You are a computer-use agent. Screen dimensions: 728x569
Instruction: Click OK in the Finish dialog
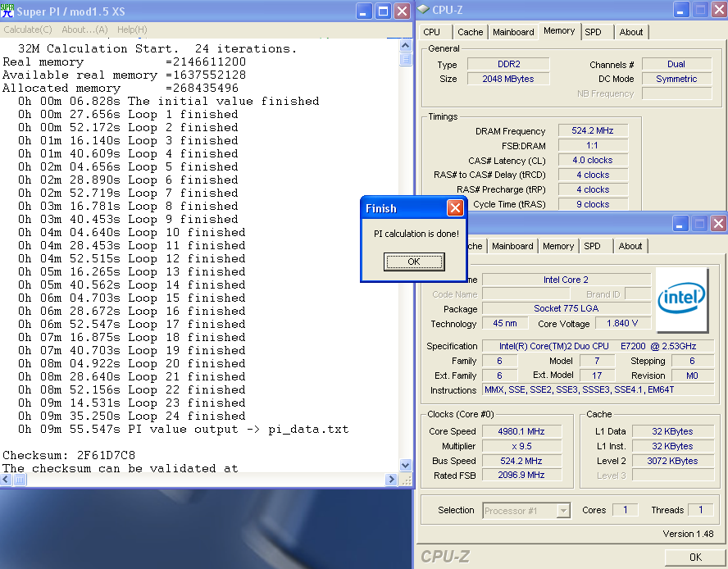pos(414,262)
